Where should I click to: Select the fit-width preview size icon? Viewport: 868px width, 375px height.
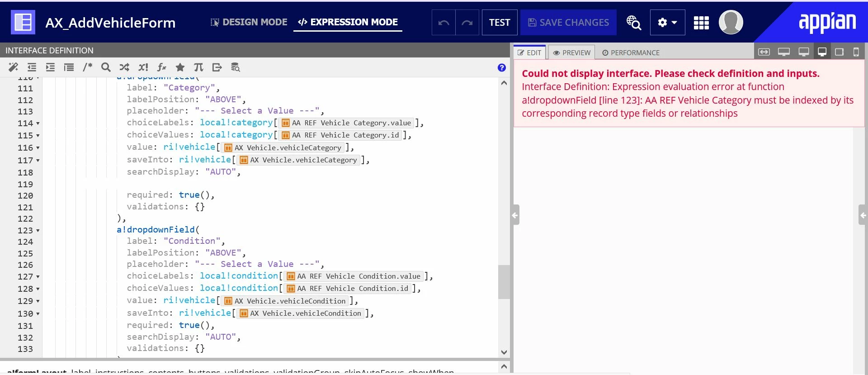[x=764, y=52]
